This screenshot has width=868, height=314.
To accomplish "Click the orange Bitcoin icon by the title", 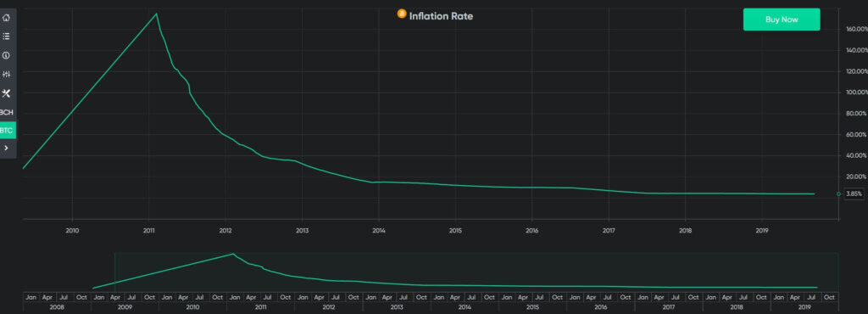I will tap(402, 14).
